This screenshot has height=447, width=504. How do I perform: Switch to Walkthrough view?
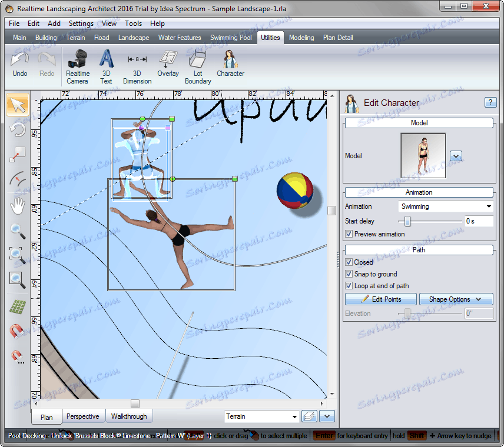[x=129, y=416]
